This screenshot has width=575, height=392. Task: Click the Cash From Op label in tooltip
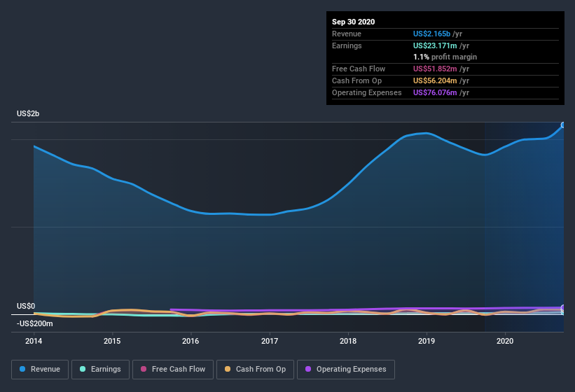(x=356, y=80)
